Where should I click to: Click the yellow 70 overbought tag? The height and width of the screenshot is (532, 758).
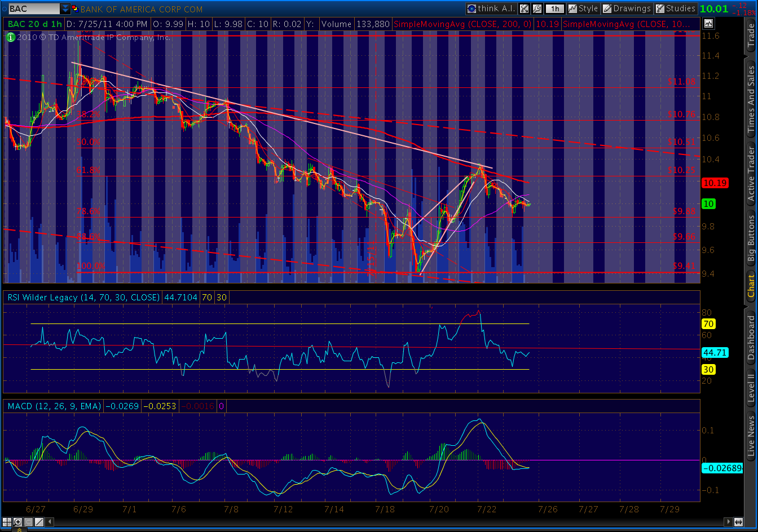(x=708, y=324)
